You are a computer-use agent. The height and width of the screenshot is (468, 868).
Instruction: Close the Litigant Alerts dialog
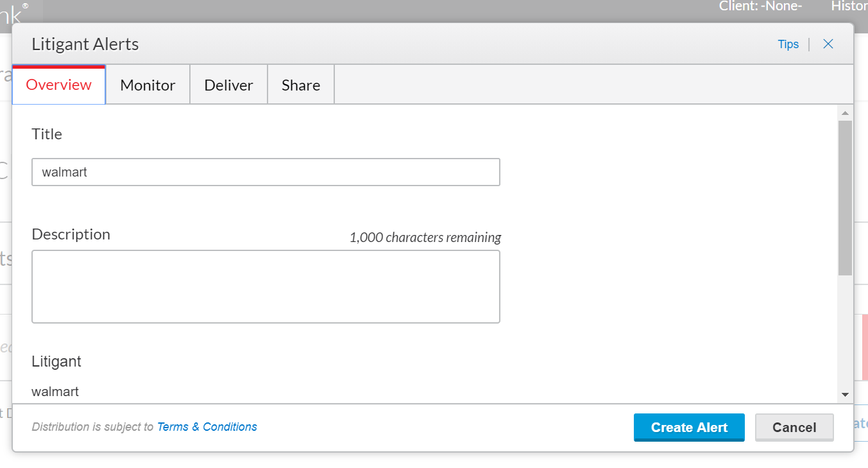(x=828, y=44)
